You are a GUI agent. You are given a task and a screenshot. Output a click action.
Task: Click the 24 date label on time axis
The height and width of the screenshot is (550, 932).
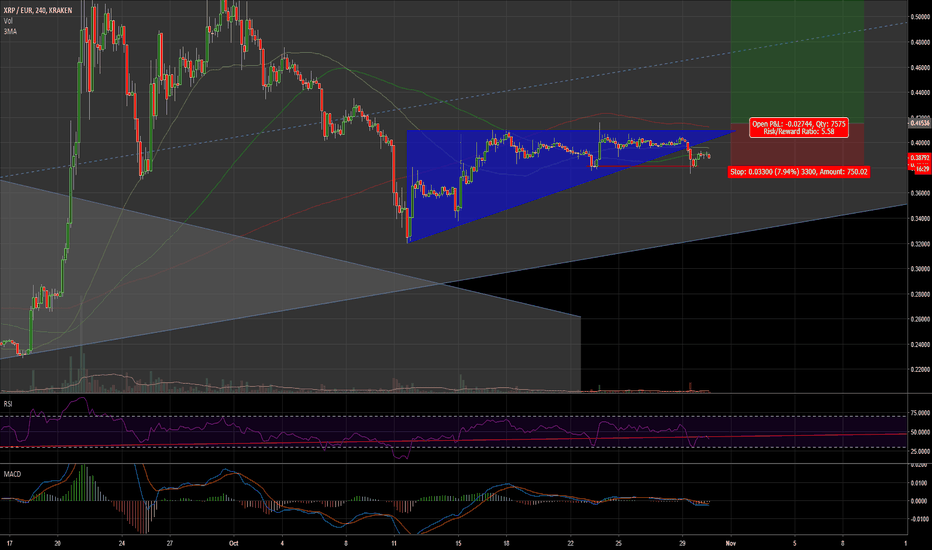coord(122,543)
